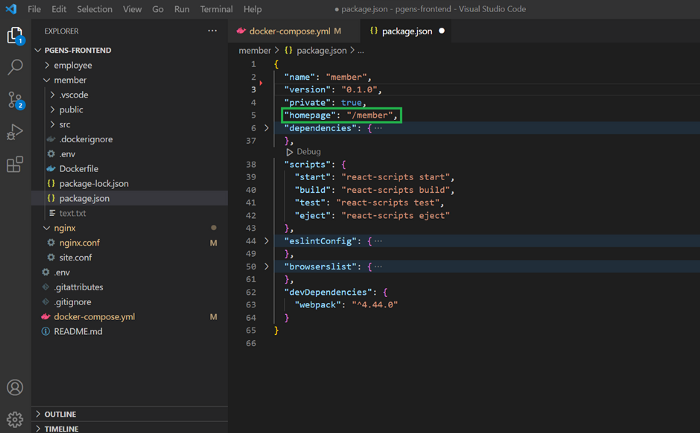
Task: Switch to docker-compose.yml editor tab
Action: [295, 31]
